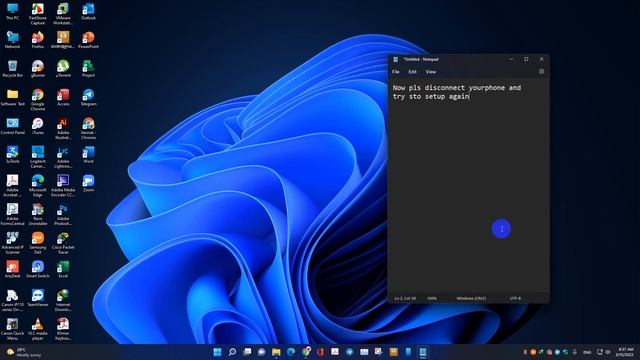Screen dimensions: 640x360
Task: Open Notepad's View menu
Action: click(x=431, y=72)
